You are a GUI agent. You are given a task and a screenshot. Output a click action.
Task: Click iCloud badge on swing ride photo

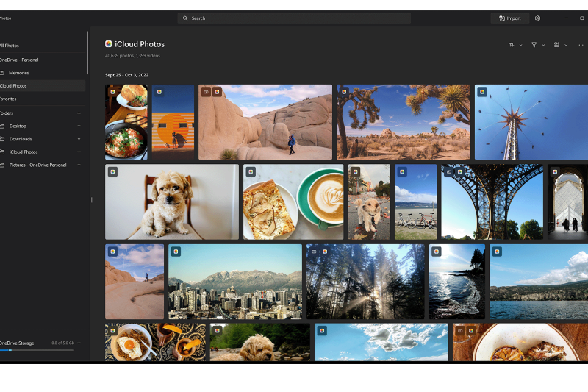482,92
